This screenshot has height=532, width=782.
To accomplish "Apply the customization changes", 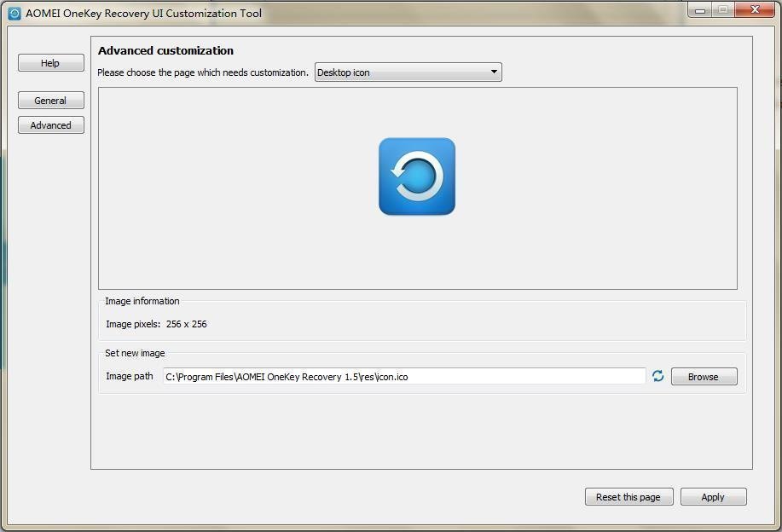I will (713, 496).
